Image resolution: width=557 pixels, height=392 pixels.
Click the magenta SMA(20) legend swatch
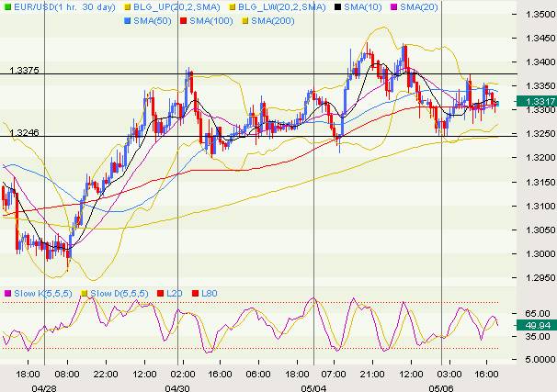[393, 7]
